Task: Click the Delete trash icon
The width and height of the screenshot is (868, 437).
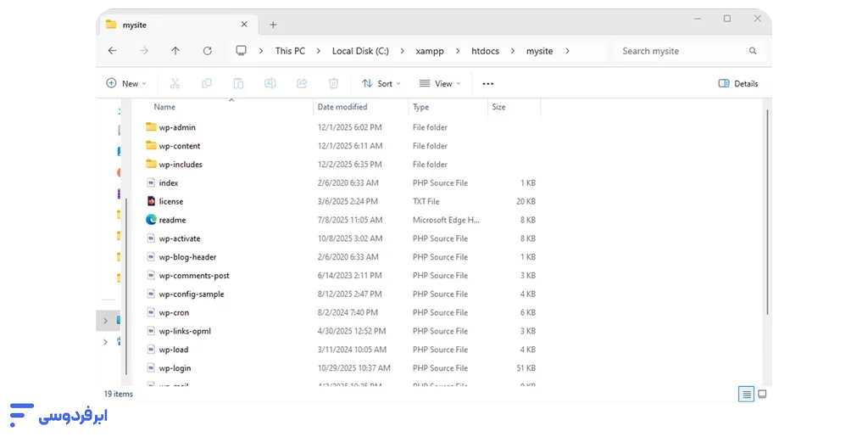Action: [x=334, y=84]
